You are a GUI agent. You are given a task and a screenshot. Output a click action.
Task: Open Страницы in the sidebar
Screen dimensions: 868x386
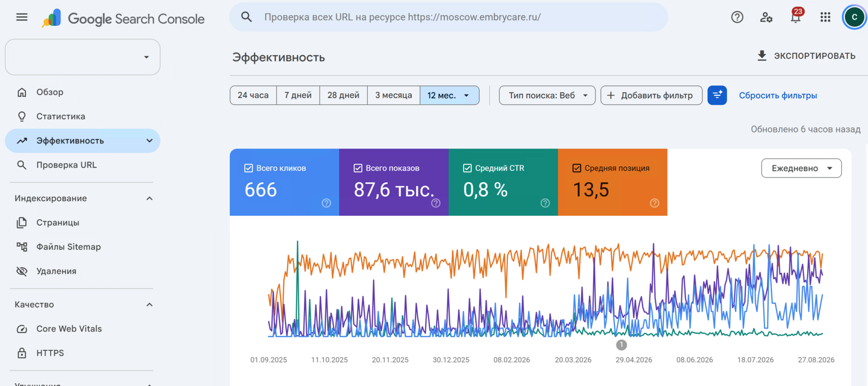point(83,223)
